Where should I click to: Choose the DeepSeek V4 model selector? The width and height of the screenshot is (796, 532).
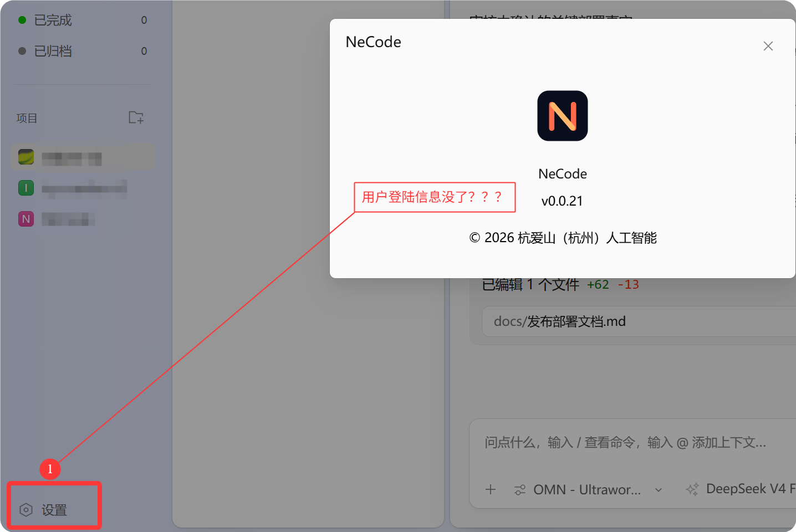tap(741, 489)
